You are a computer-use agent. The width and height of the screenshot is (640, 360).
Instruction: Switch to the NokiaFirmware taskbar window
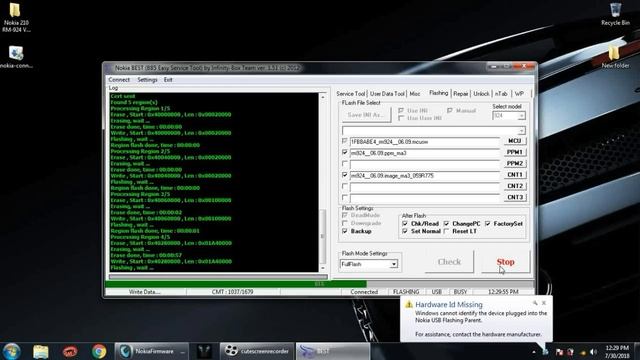click(151, 351)
